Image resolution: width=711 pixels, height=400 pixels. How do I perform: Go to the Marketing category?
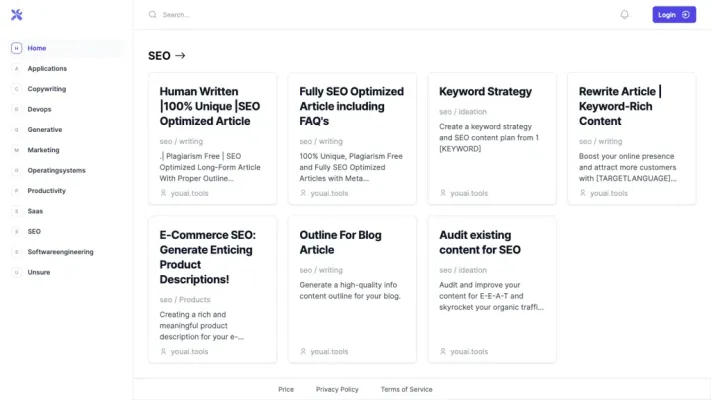[43, 150]
